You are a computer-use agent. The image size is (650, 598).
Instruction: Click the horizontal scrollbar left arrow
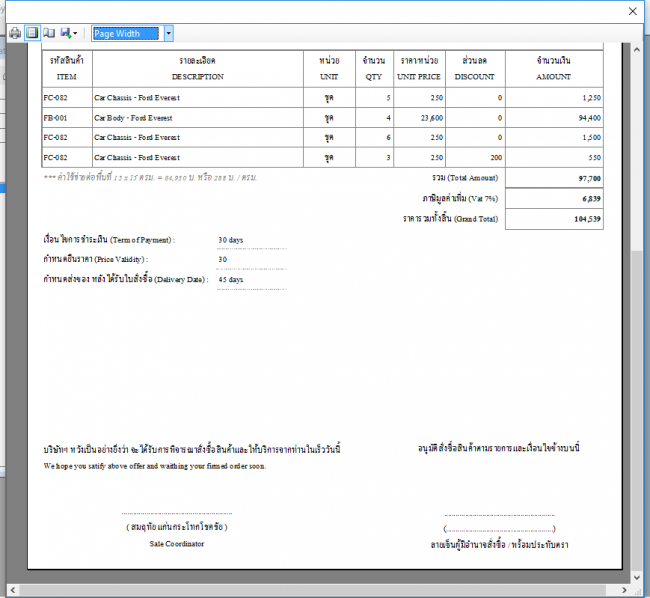(x=12, y=590)
